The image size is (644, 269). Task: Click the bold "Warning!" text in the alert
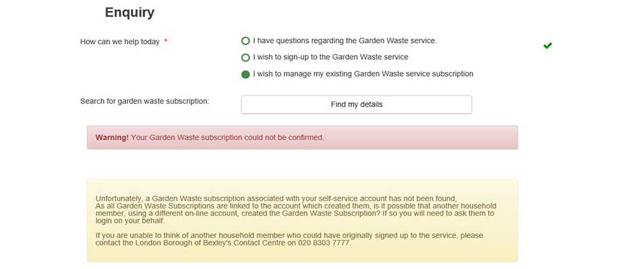(x=112, y=137)
